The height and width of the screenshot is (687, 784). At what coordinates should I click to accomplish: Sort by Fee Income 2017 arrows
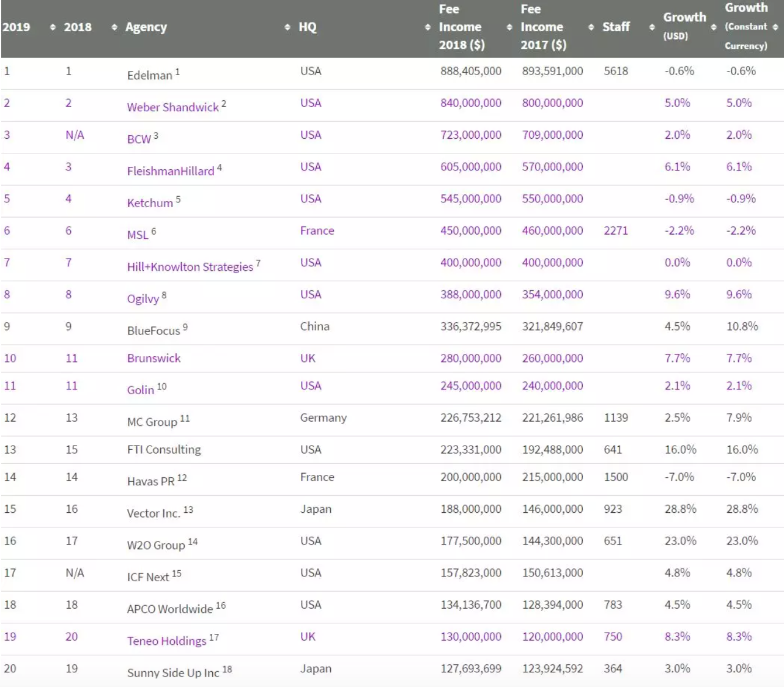click(x=591, y=28)
